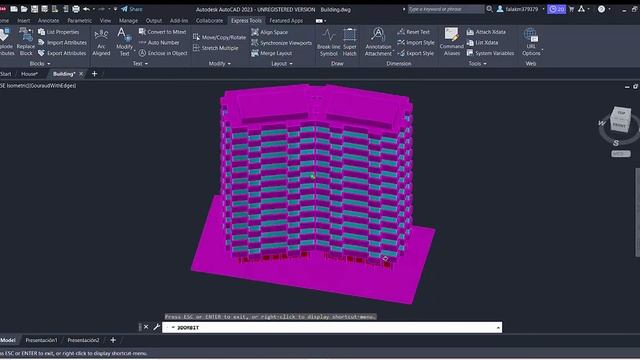Open URL Options tool
Screen dimensions: 640x360
[x=531, y=42]
